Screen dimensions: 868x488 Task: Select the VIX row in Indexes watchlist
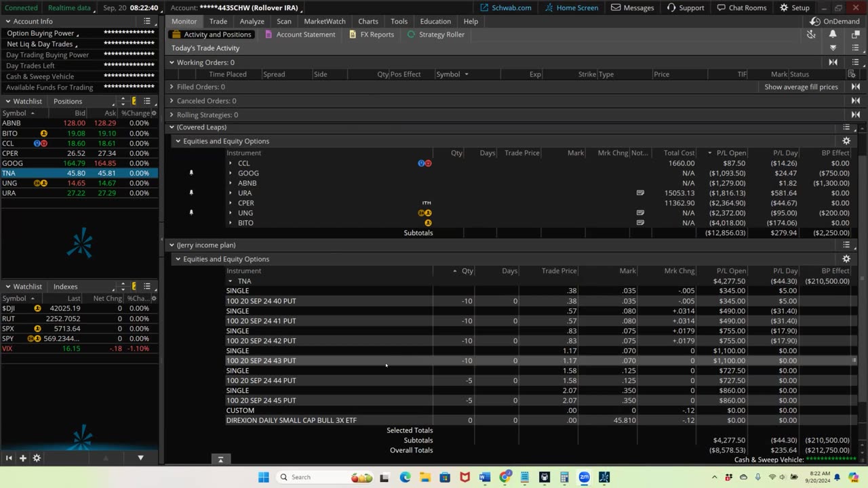point(79,348)
